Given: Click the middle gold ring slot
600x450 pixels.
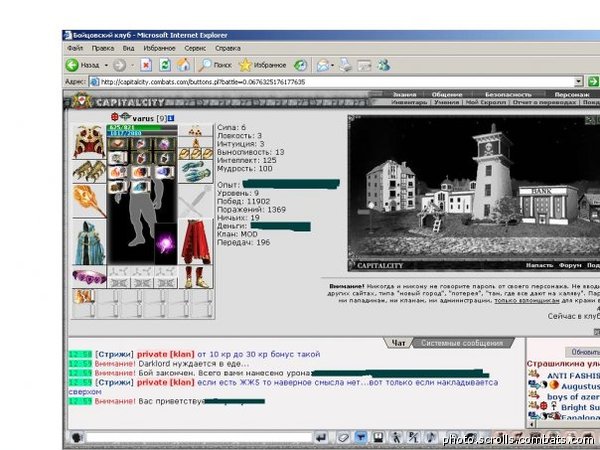Looking at the screenshot, I should [x=196, y=154].
